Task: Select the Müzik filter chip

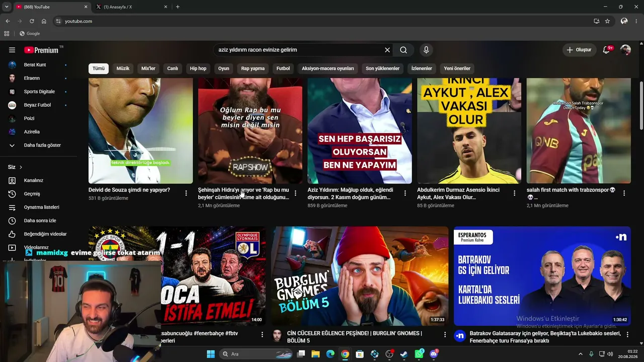Action: tap(123, 68)
